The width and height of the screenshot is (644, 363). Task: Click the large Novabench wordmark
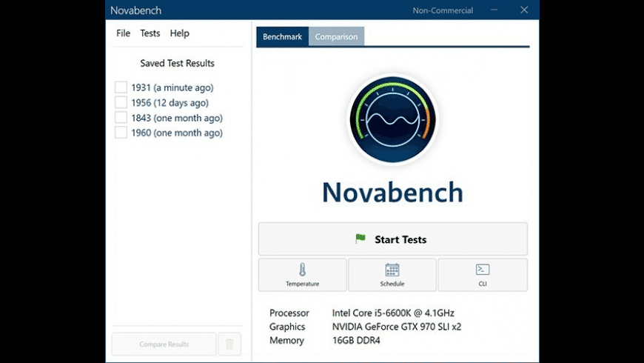392,192
